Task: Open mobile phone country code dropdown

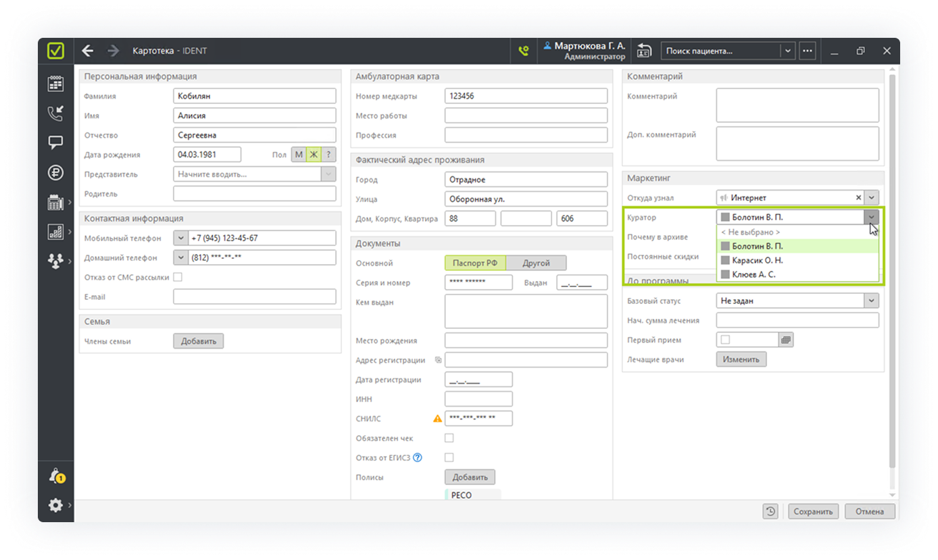Action: [180, 238]
